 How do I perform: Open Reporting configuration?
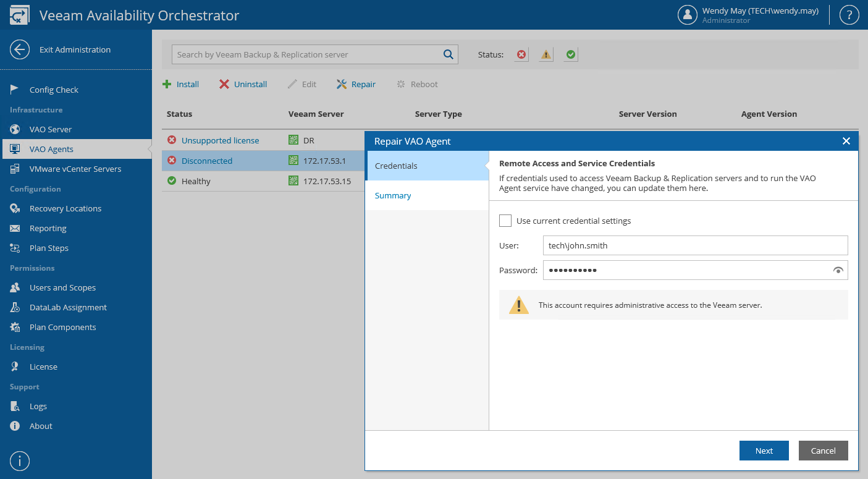click(48, 228)
